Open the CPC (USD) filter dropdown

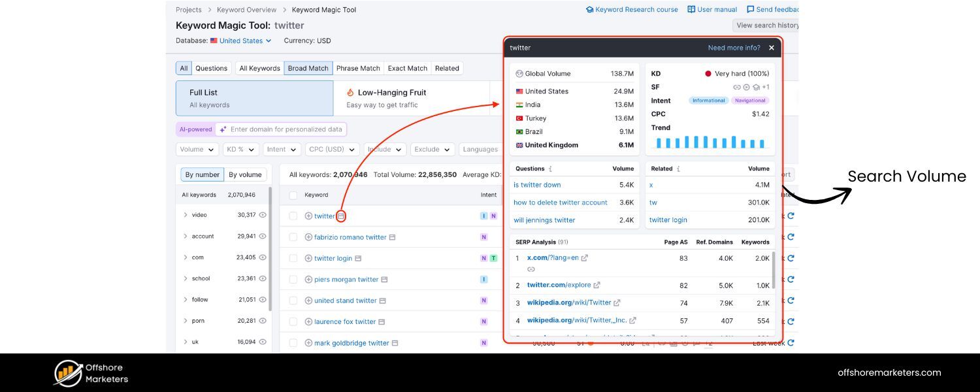click(x=332, y=149)
